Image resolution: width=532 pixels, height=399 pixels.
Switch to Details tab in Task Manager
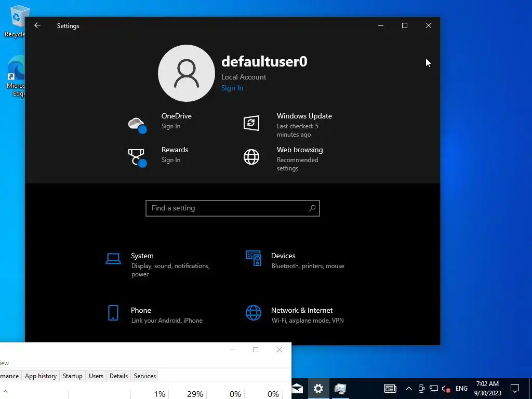coord(119,376)
